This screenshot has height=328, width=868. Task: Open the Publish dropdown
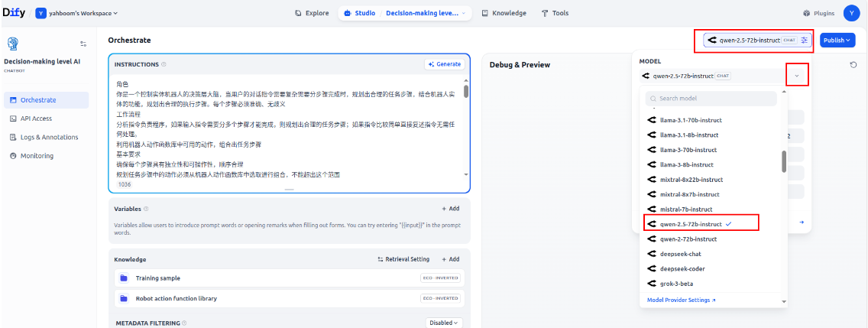tap(837, 40)
